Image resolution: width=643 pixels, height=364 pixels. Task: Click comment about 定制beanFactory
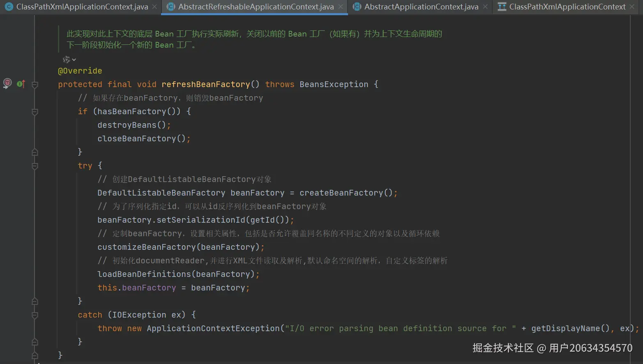tap(268, 233)
